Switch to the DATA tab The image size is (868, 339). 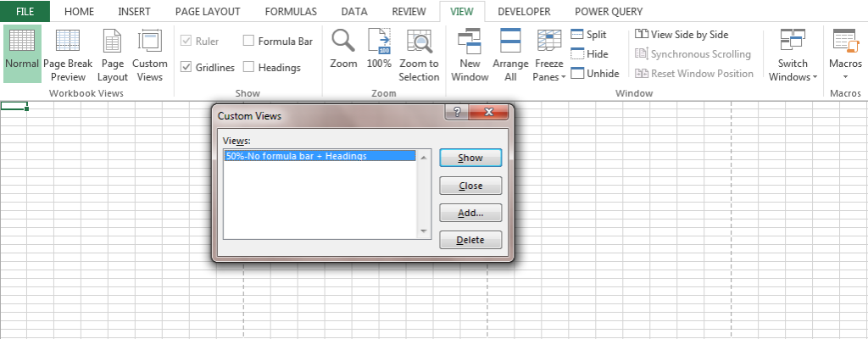tap(354, 12)
